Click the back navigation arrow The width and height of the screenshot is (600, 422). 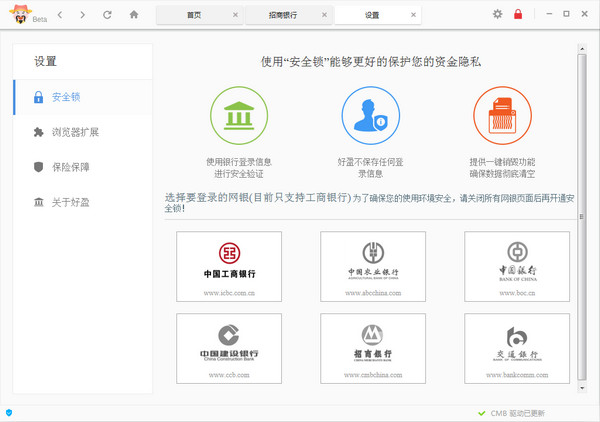(60, 15)
